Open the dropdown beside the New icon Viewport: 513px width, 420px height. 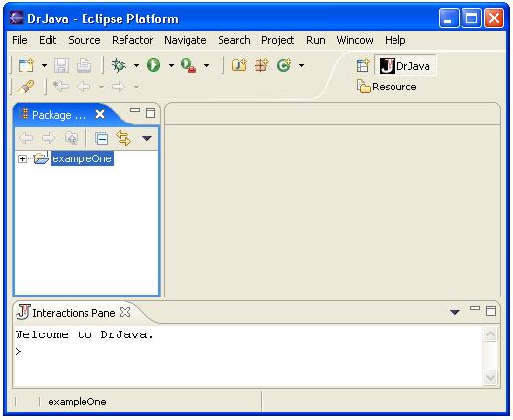44,65
